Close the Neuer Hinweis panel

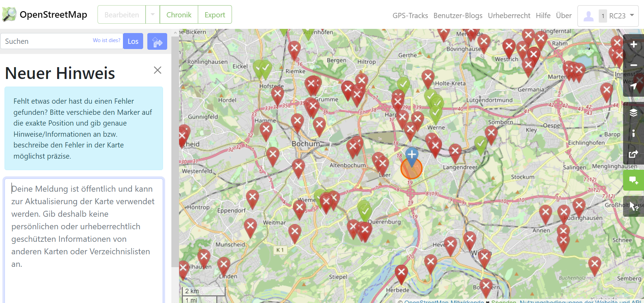tap(157, 70)
